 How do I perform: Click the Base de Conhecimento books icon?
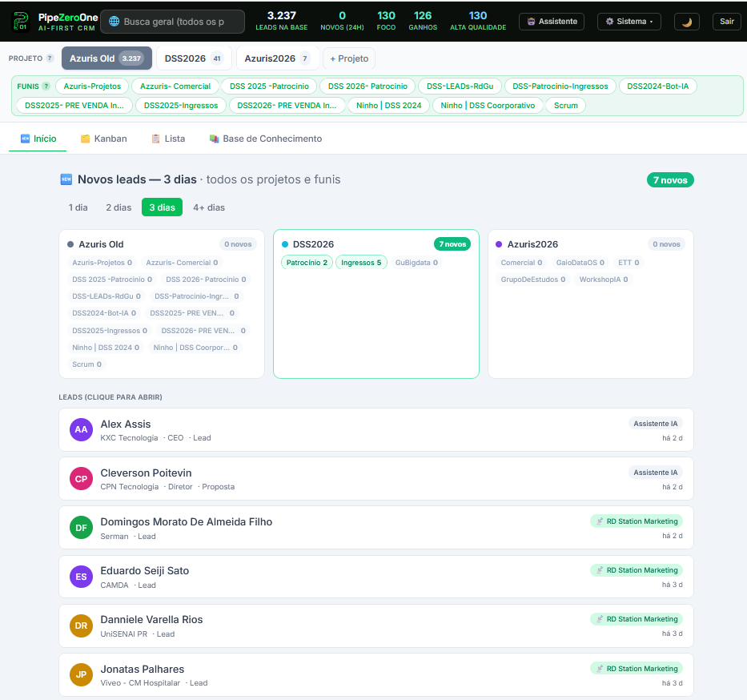pos(214,139)
